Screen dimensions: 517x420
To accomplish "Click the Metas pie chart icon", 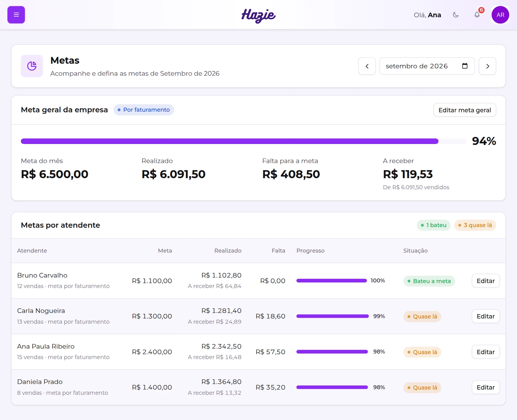I will (32, 66).
